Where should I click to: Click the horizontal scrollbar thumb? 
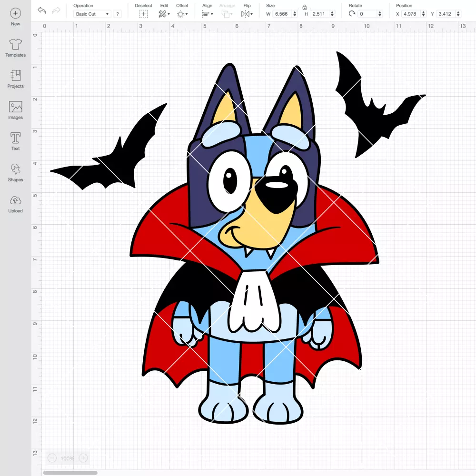coord(70,473)
